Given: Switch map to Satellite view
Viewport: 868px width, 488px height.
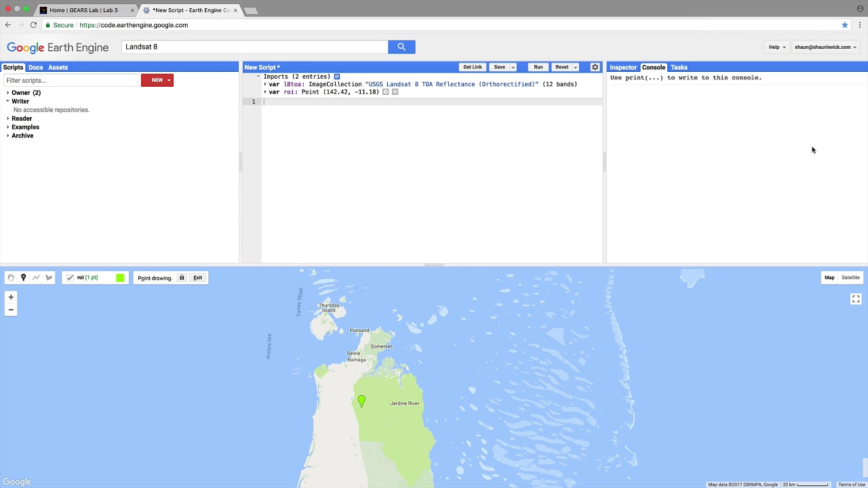Looking at the screenshot, I should tap(850, 277).
